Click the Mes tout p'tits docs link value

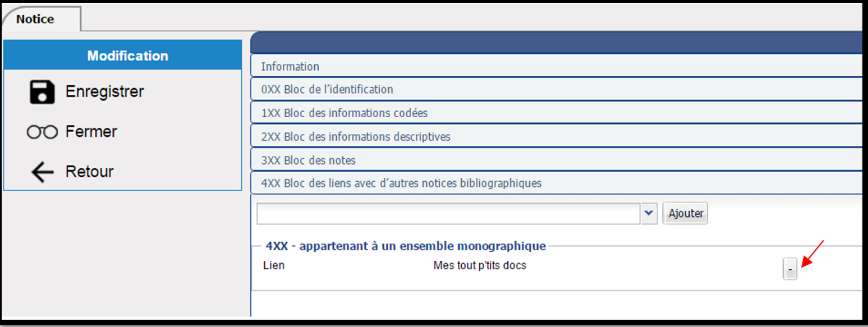(x=480, y=265)
